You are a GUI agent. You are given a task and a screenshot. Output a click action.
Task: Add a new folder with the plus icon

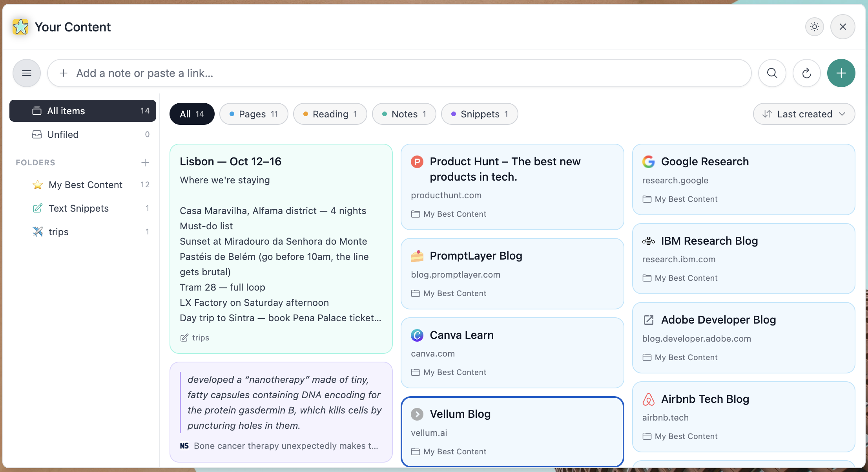click(x=145, y=163)
